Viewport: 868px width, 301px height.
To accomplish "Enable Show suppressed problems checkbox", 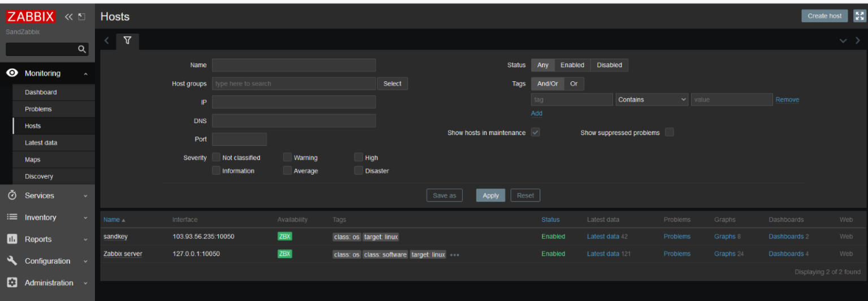I will [x=669, y=133].
